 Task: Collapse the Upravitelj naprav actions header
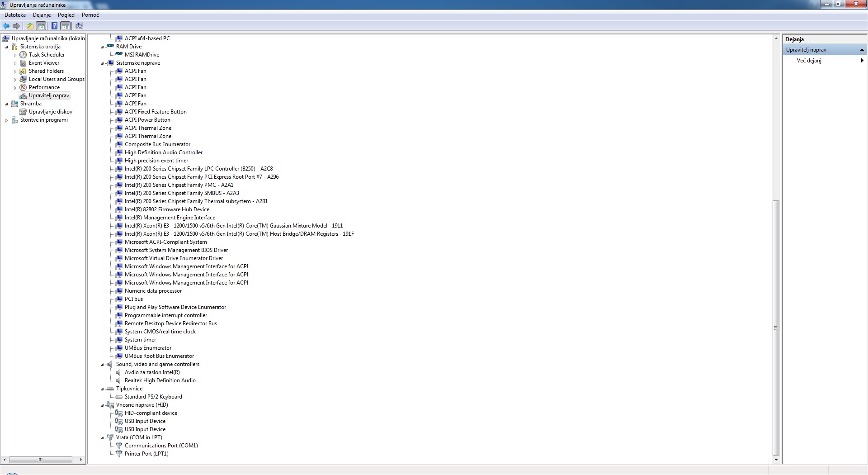click(x=862, y=50)
